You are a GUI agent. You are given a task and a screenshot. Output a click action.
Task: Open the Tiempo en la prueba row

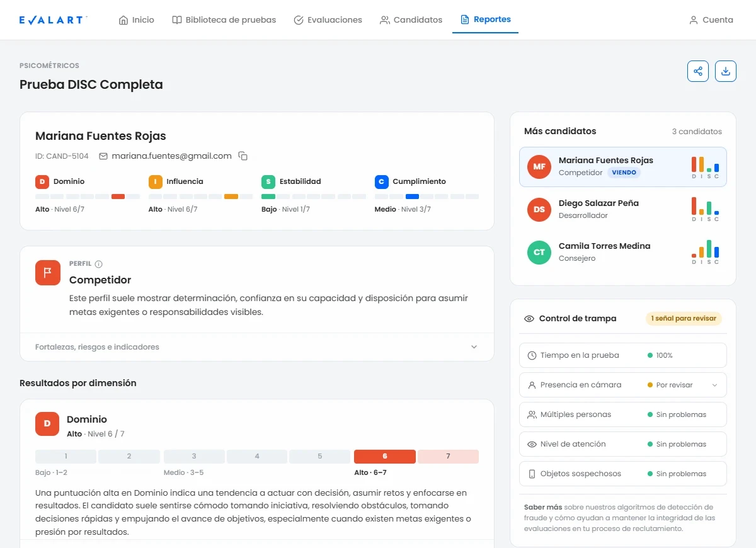623,355
